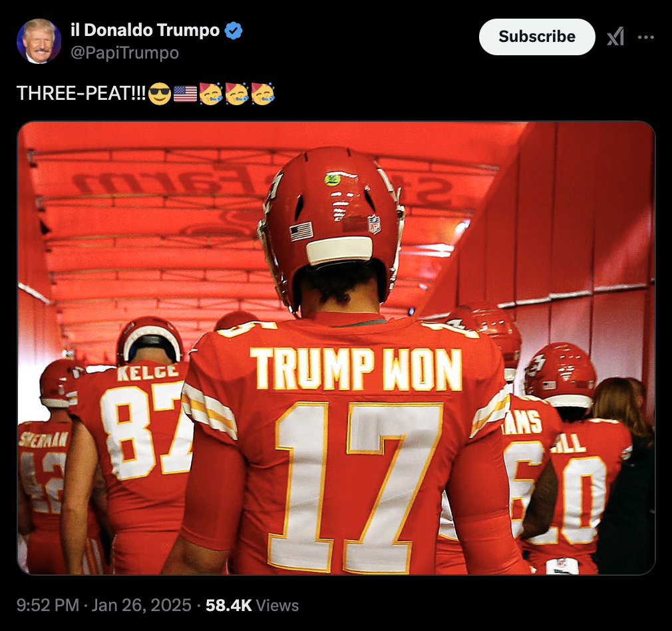This screenshot has height=631, width=672.
Task: Click the blue verified checkmark badge
Action: 234,31
